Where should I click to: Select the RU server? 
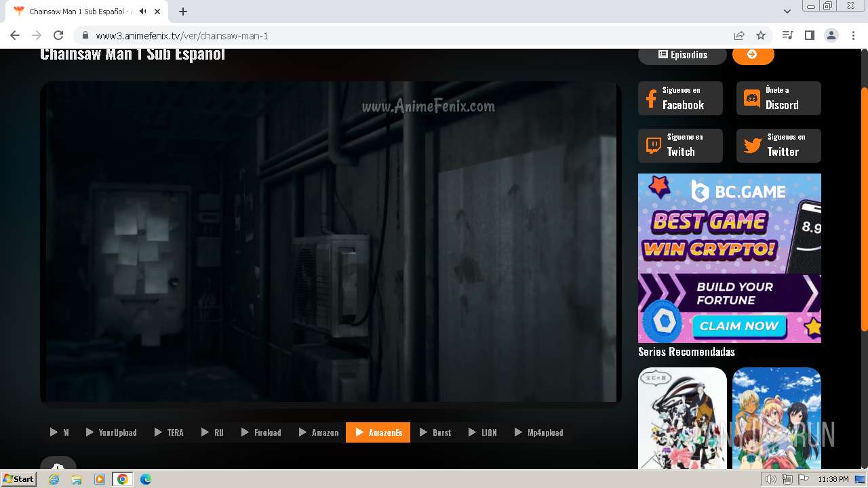click(x=212, y=432)
